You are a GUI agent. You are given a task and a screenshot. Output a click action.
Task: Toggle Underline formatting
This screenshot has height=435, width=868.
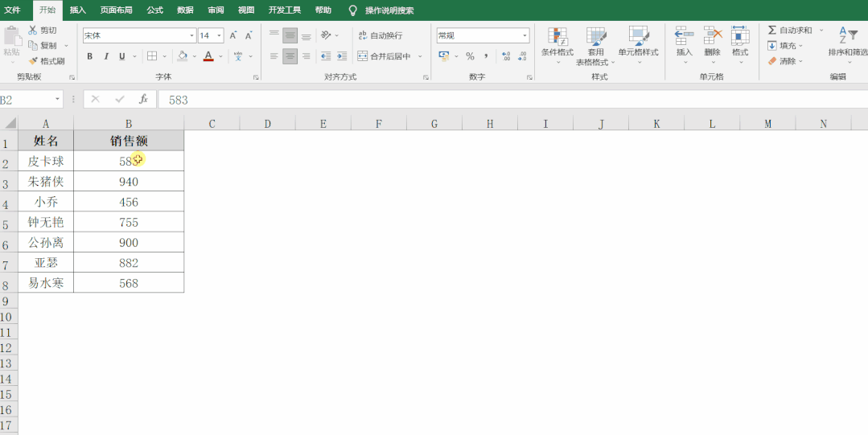click(121, 56)
